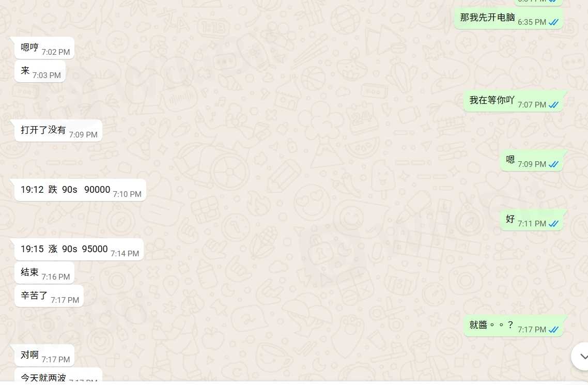
Task: Click double-check read receipt on 那我先开电脑
Action: 553,23
